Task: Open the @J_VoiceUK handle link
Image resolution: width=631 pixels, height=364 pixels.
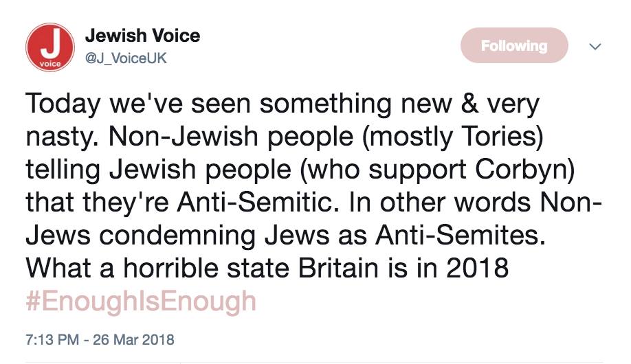Action: point(126,58)
